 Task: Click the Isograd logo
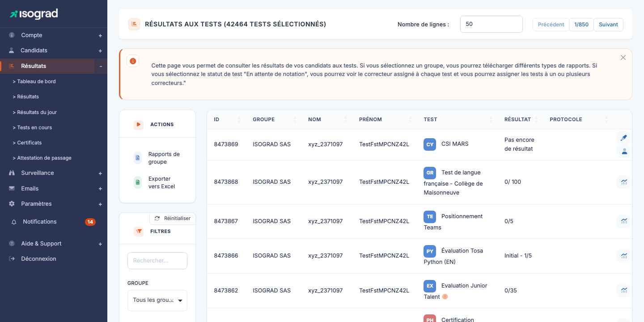[34, 14]
